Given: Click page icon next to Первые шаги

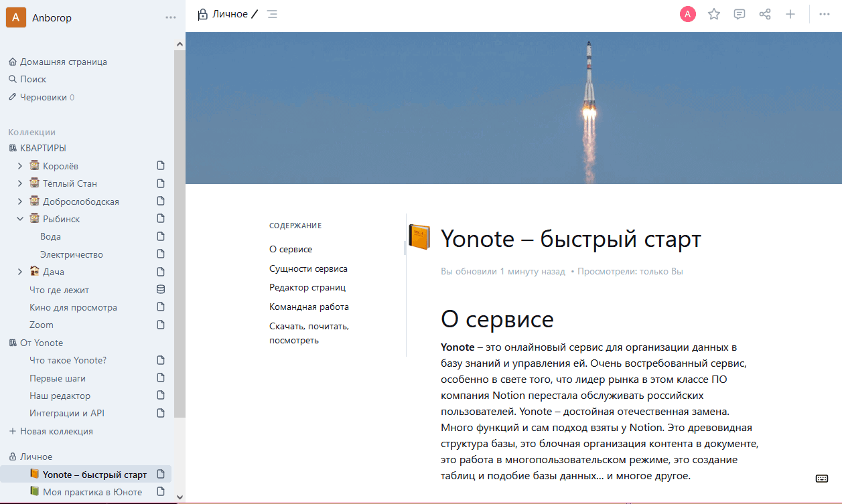Looking at the screenshot, I should 161,377.
